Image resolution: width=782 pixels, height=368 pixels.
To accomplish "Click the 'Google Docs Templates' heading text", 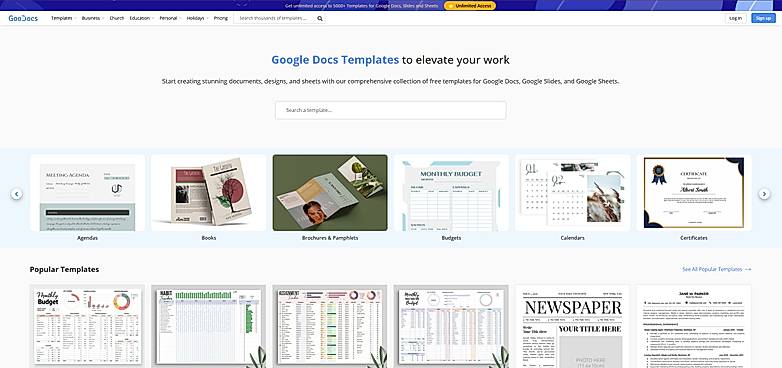I will coord(335,60).
